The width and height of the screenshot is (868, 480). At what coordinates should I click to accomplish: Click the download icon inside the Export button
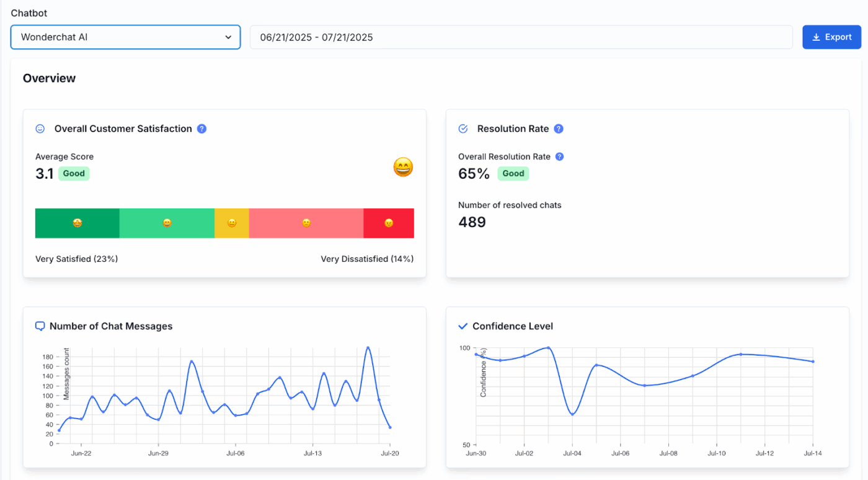click(x=817, y=37)
